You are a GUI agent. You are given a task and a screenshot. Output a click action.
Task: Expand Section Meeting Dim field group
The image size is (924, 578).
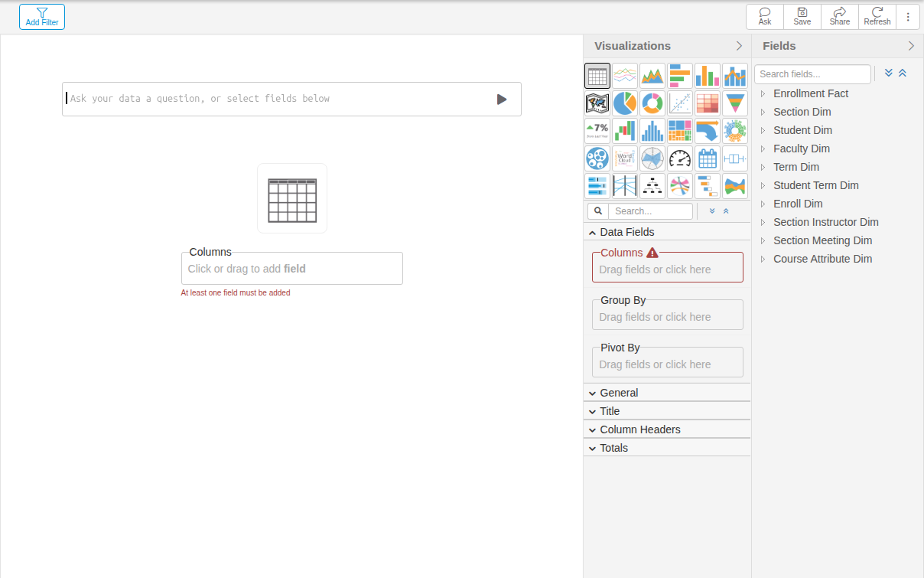[763, 240]
